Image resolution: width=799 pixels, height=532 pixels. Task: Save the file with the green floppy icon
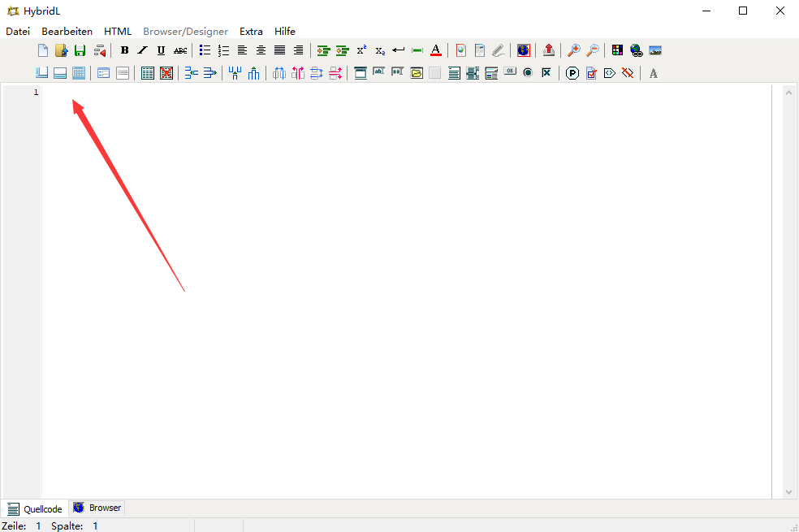pos(80,50)
